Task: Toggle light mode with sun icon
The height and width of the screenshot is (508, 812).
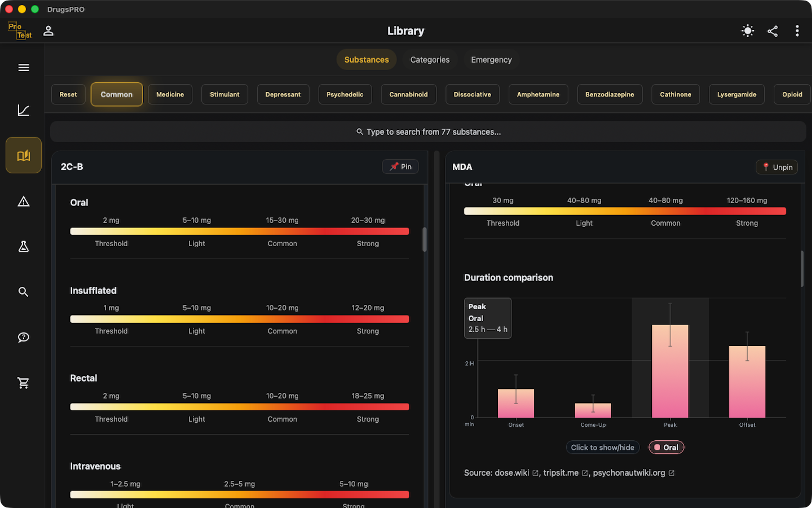Action: coord(748,31)
